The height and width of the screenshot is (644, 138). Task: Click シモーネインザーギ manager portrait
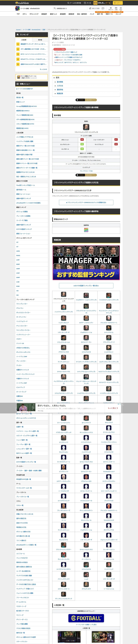click(x=64, y=328)
